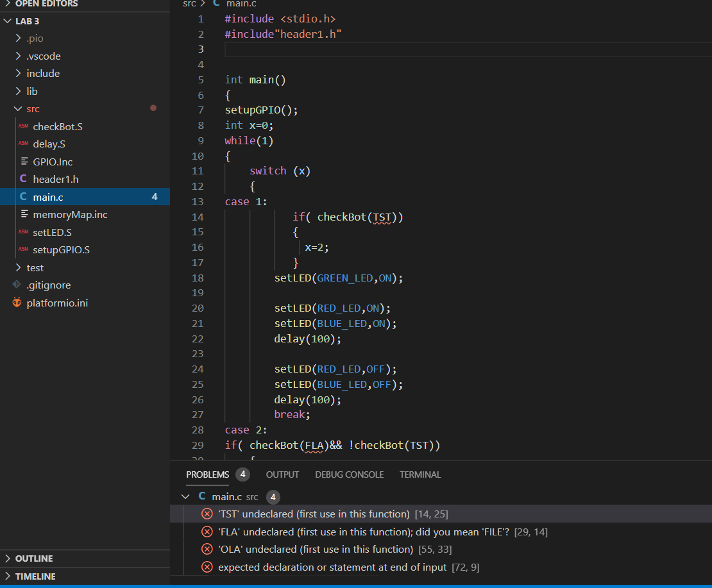Click the C icon in the main.c breadcrumb
The height and width of the screenshot is (588, 712).
tap(218, 4)
